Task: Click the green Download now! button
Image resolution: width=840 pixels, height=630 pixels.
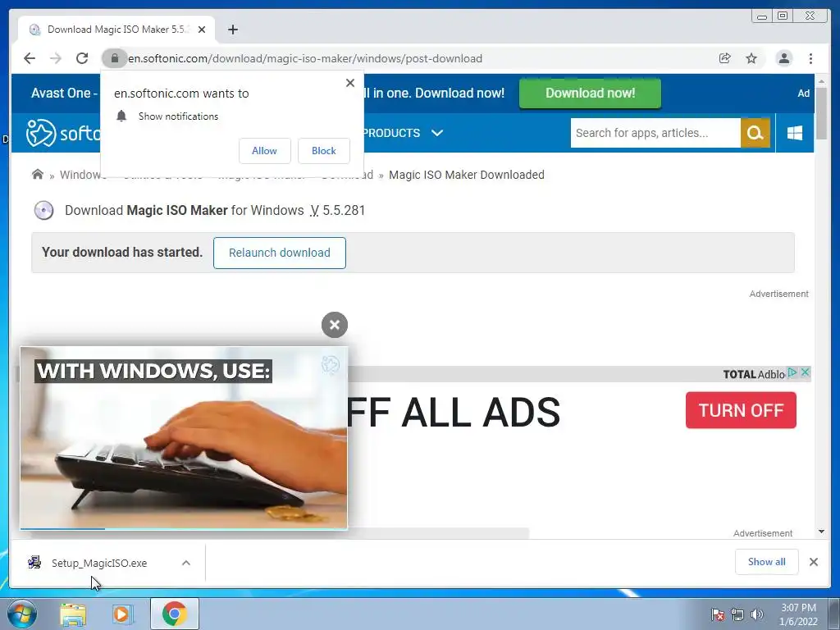Action: tap(590, 94)
